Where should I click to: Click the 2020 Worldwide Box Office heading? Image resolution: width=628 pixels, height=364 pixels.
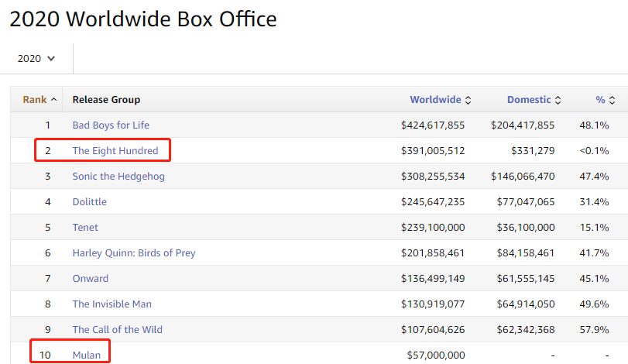(143, 19)
